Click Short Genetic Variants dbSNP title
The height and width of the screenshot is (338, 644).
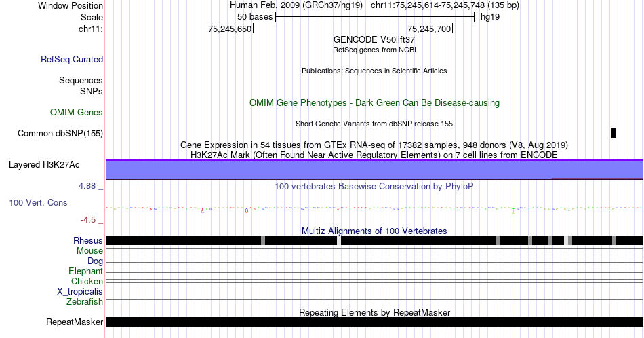[x=374, y=124]
